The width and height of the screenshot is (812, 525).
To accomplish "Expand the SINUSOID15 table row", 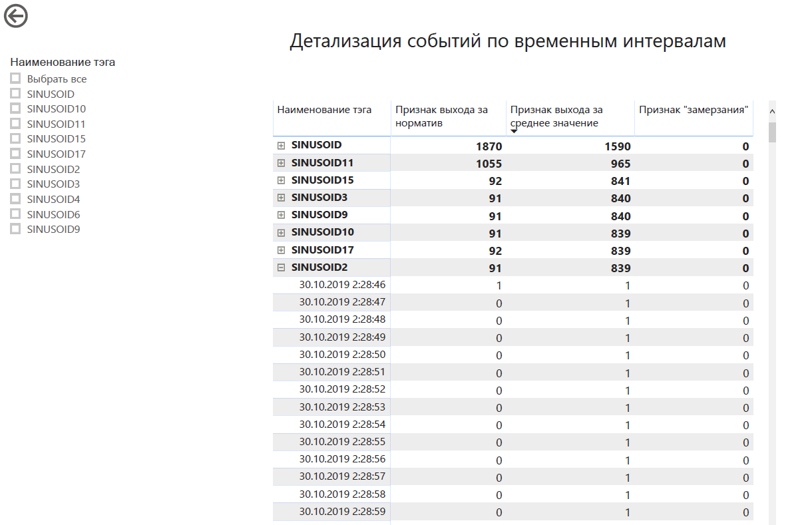I will click(x=281, y=180).
